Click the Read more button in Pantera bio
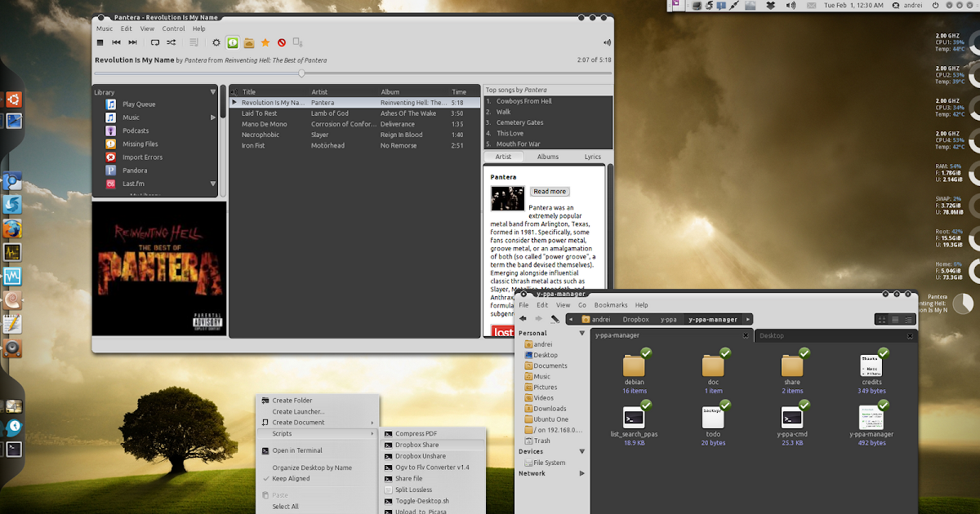The image size is (980, 514). [549, 191]
